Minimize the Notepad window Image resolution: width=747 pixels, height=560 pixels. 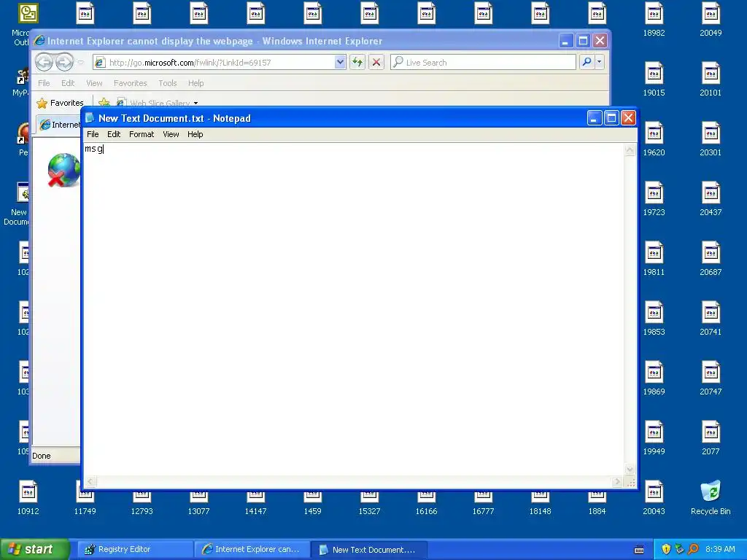coord(594,117)
